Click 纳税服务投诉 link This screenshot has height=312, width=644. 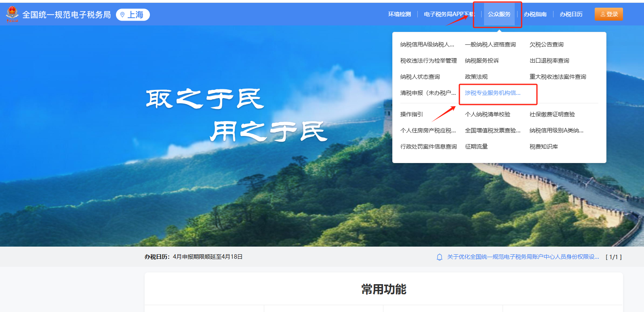482,61
